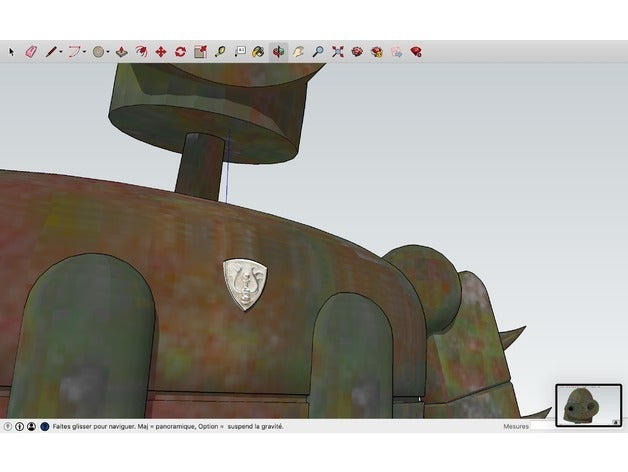Expand the Arc tool dropdown arrow

(x=85, y=52)
